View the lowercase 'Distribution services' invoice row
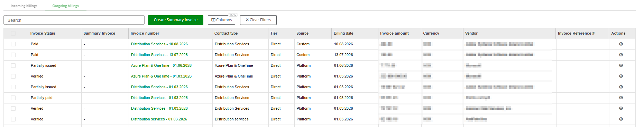644x127 pixels. (x=621, y=119)
